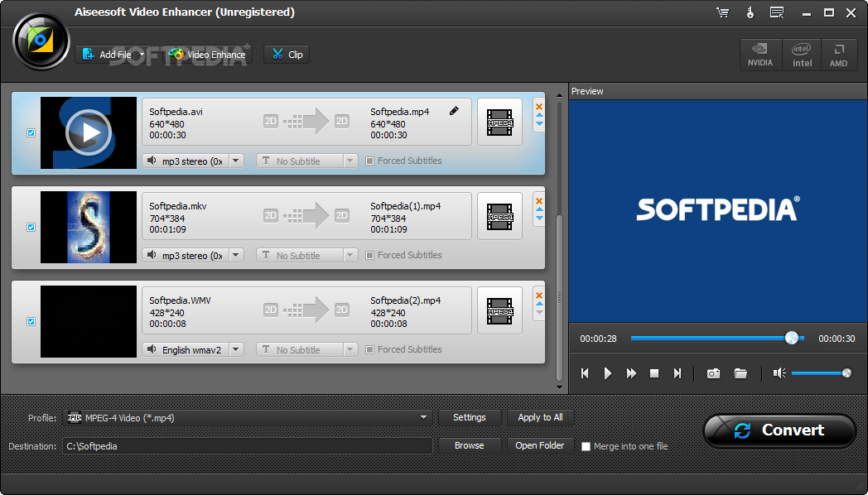Remove Softpedia.WMV with orange X icon

pos(539,295)
